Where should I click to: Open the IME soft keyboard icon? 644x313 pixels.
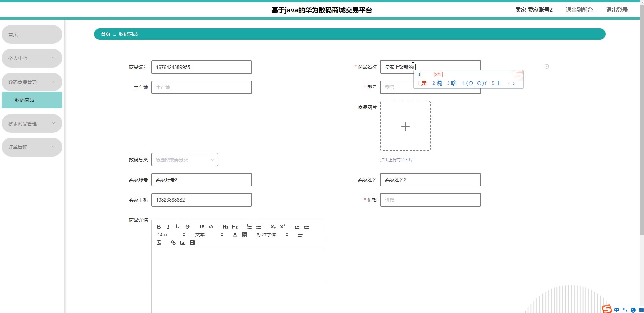pos(641,310)
